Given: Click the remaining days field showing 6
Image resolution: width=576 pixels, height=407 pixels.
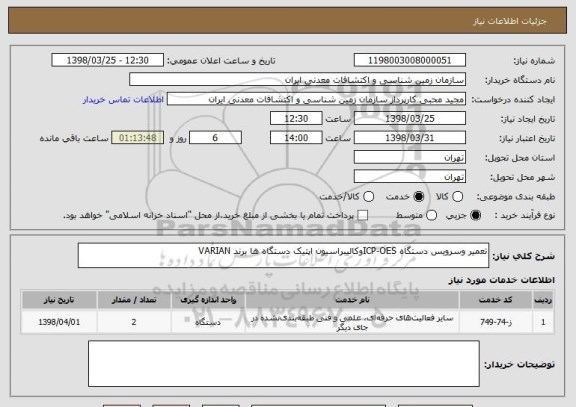Looking at the screenshot, I should (x=215, y=138).
